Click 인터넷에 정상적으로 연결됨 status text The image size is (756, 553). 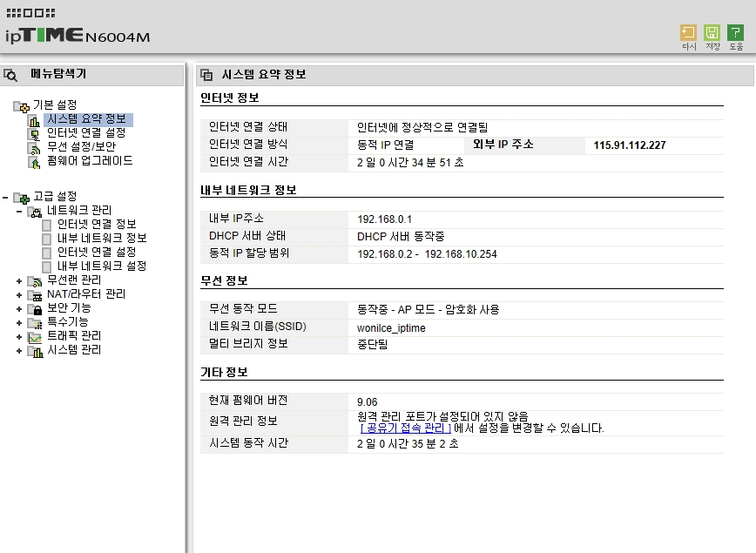[422, 128]
